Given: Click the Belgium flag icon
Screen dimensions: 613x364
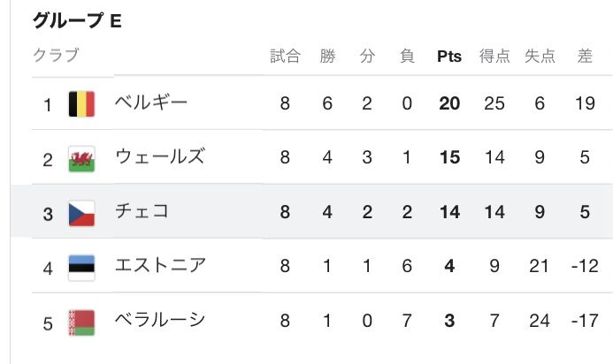Looking at the screenshot, I should tap(81, 105).
